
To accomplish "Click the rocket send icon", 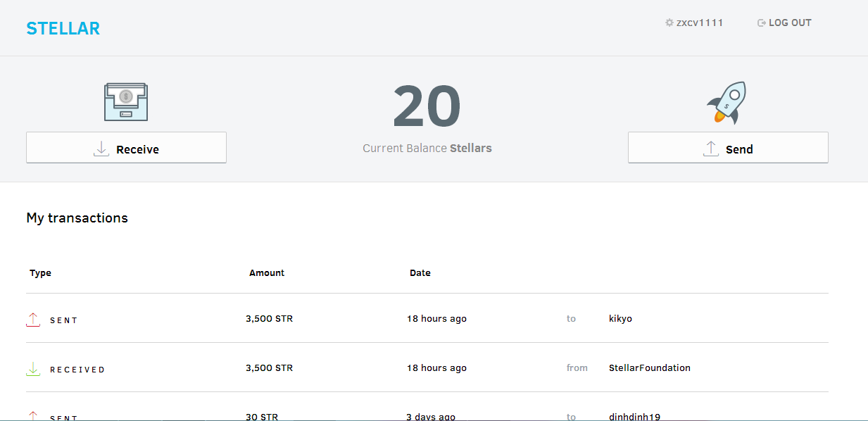I will pos(727,103).
